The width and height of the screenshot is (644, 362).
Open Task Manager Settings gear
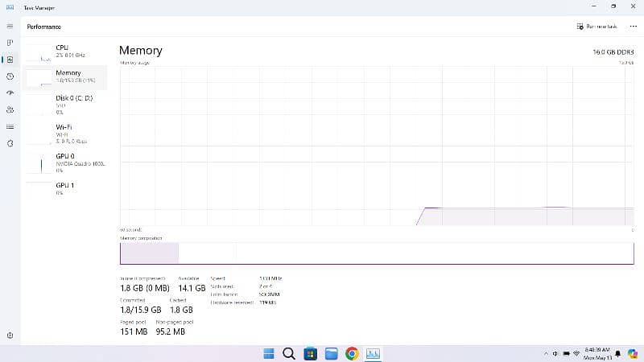point(10,335)
